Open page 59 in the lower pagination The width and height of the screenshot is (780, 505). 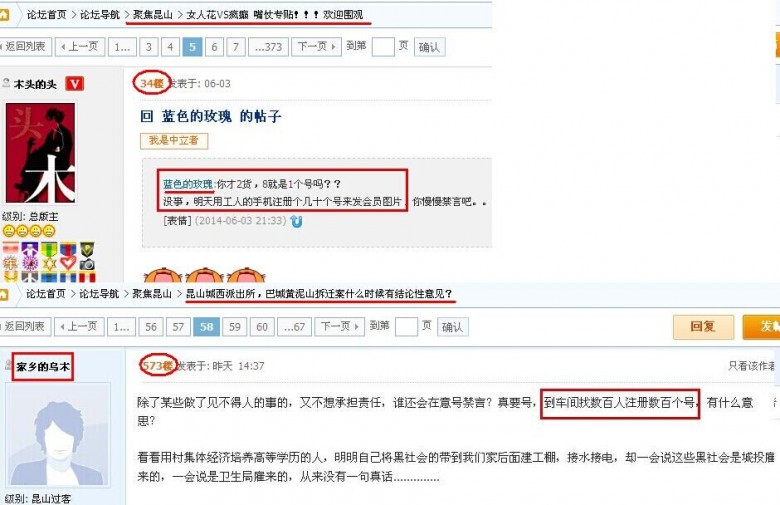coord(235,326)
